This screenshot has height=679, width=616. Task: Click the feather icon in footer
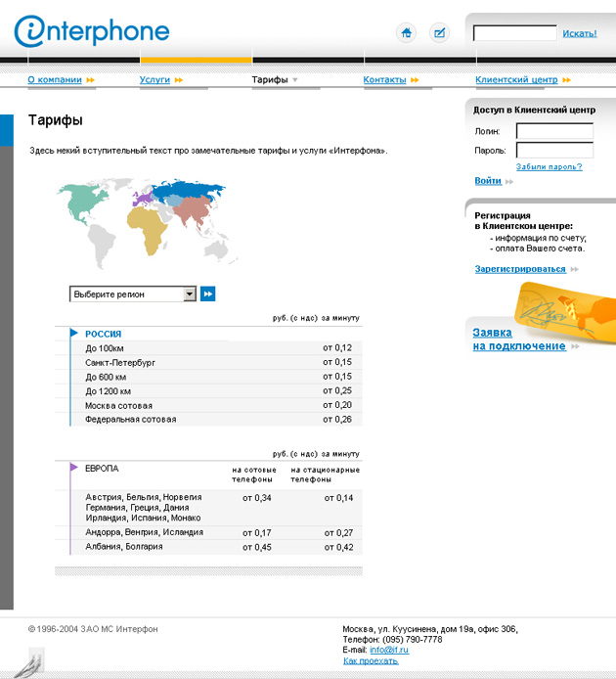[36, 660]
